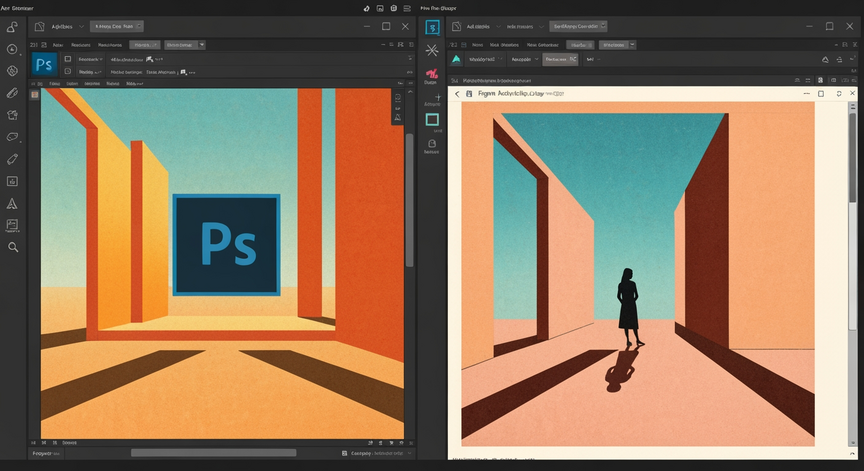The height and width of the screenshot is (471, 864).
Task: Click the small clock icon left of second options dropdown
Action: click(68, 72)
